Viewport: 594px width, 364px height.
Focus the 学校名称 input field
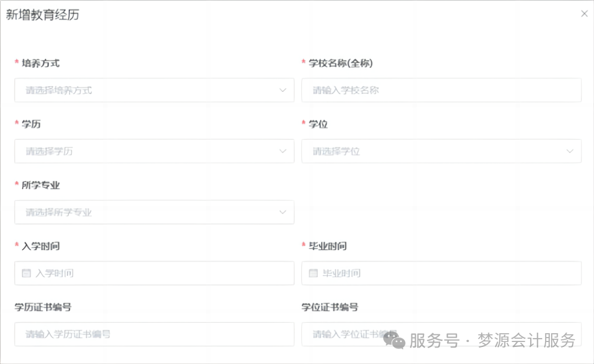pos(441,90)
